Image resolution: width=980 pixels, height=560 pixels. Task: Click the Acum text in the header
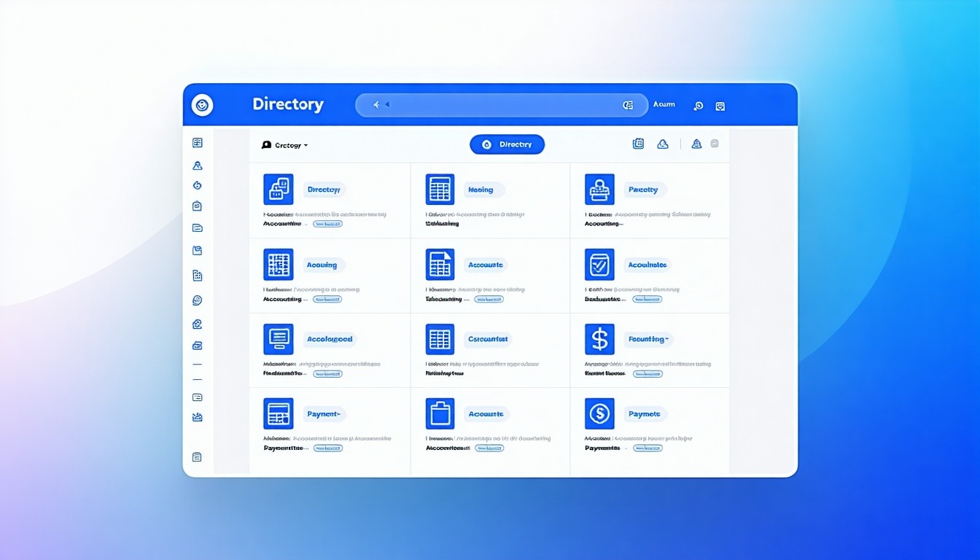(664, 105)
